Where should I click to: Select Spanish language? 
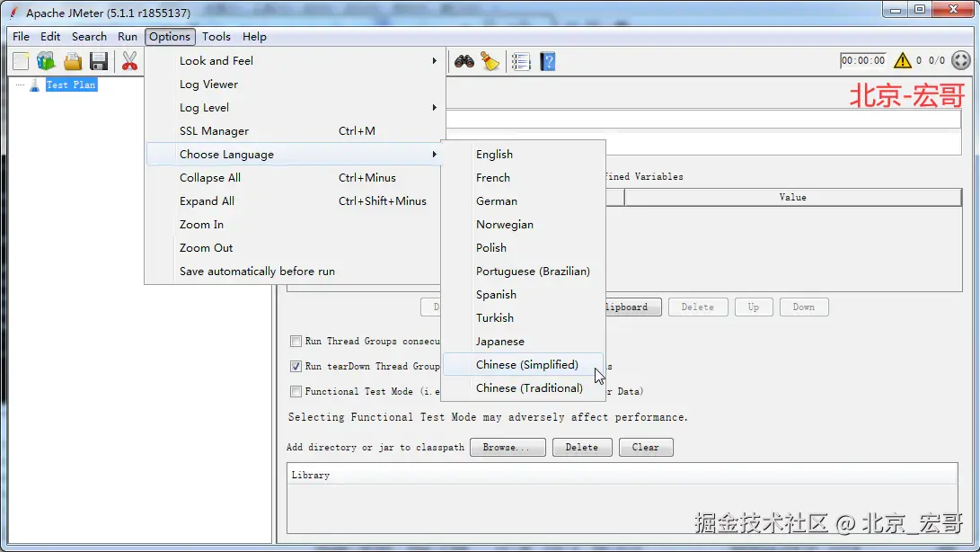[x=523, y=294]
